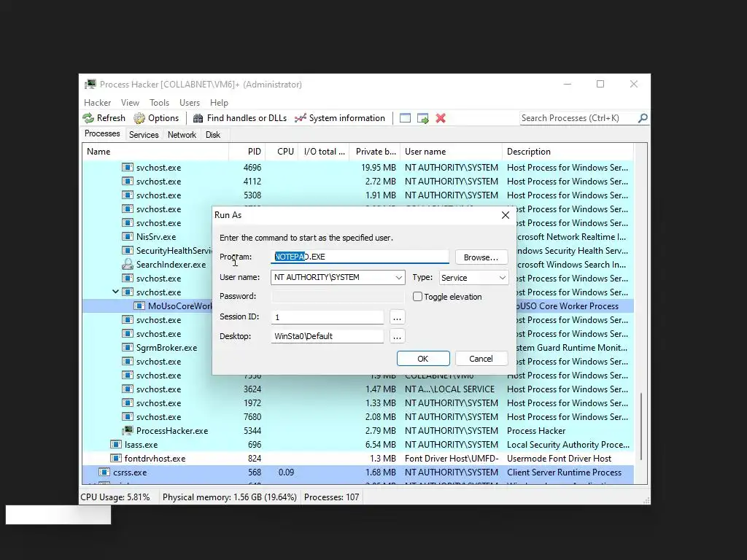This screenshot has width=747, height=560.
Task: Click the lsass.exe process icon
Action: [116, 444]
